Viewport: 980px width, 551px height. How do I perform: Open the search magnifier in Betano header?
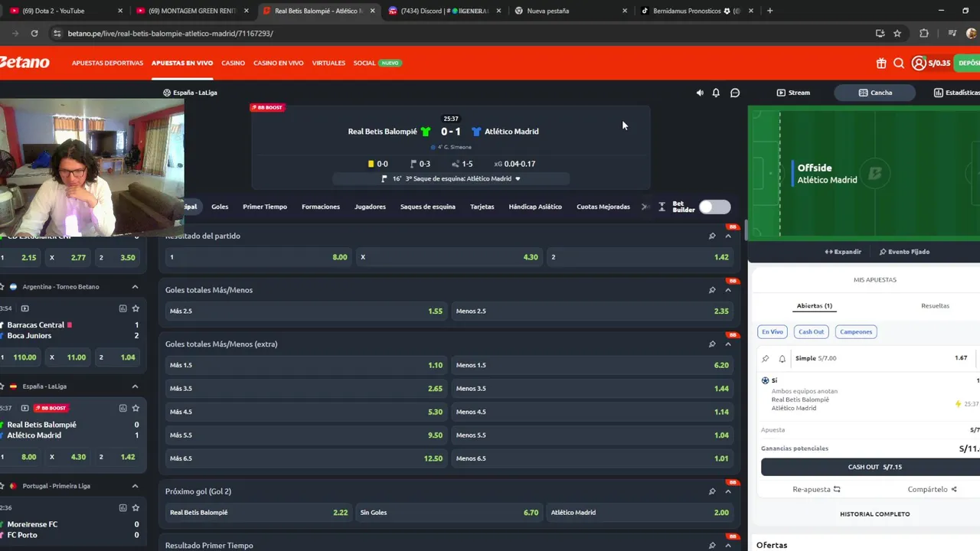(x=899, y=64)
